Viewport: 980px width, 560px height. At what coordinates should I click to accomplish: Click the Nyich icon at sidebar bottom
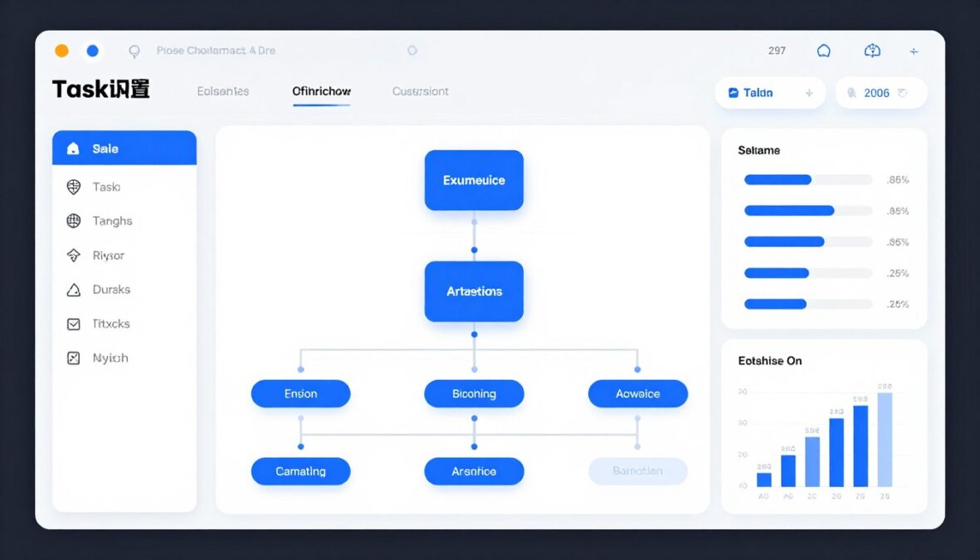click(73, 358)
